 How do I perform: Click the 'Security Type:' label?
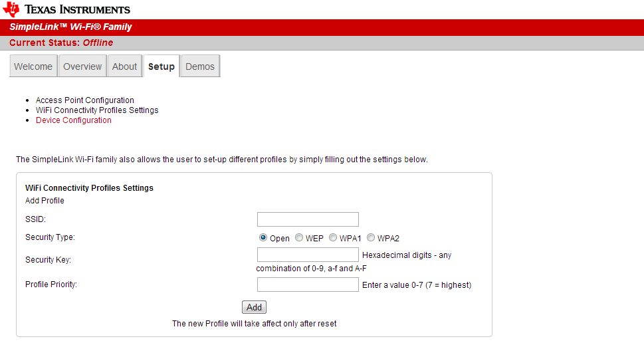click(50, 237)
